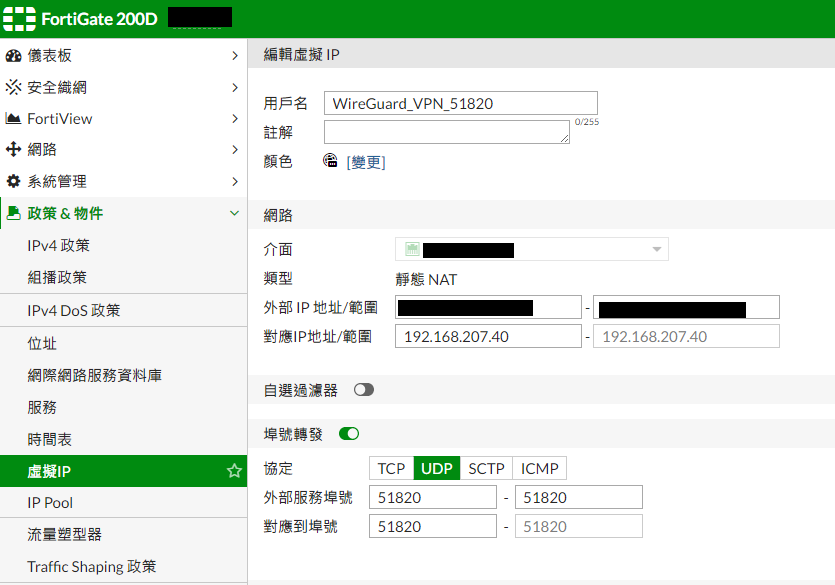This screenshot has height=585, width=835.
Task: Toggle the 自選過濾器 switch on
Action: pos(364,390)
